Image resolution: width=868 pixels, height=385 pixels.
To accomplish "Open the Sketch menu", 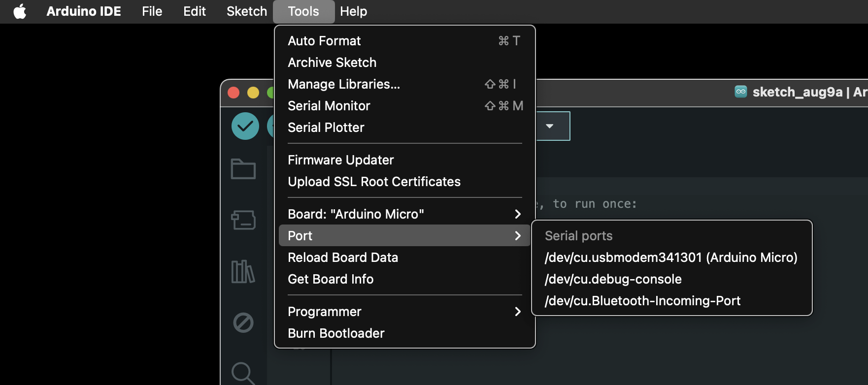I will tap(247, 11).
